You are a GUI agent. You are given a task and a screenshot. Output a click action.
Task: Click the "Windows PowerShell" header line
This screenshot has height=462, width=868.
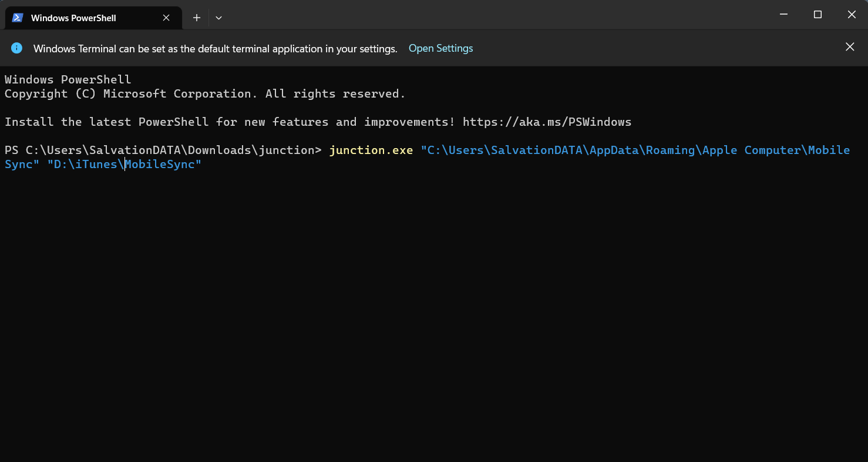pos(68,79)
